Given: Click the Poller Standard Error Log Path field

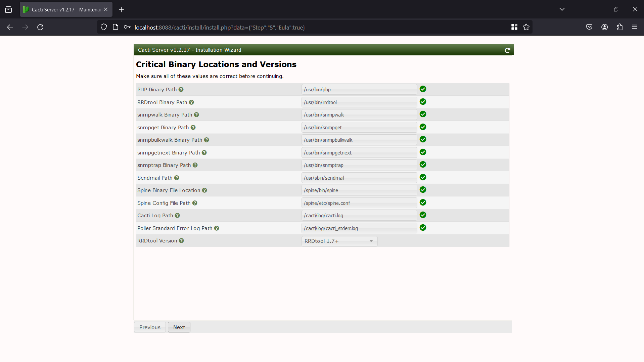Looking at the screenshot, I should 359,228.
